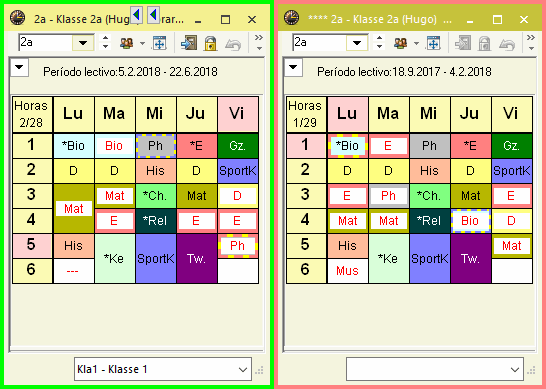Open the 2a class dropdown in right window
This screenshot has width=546, height=389.
pos(357,42)
